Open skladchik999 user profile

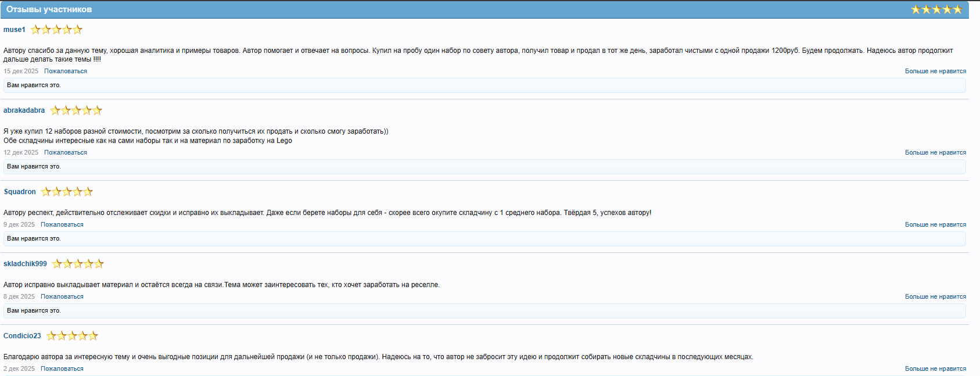click(25, 264)
